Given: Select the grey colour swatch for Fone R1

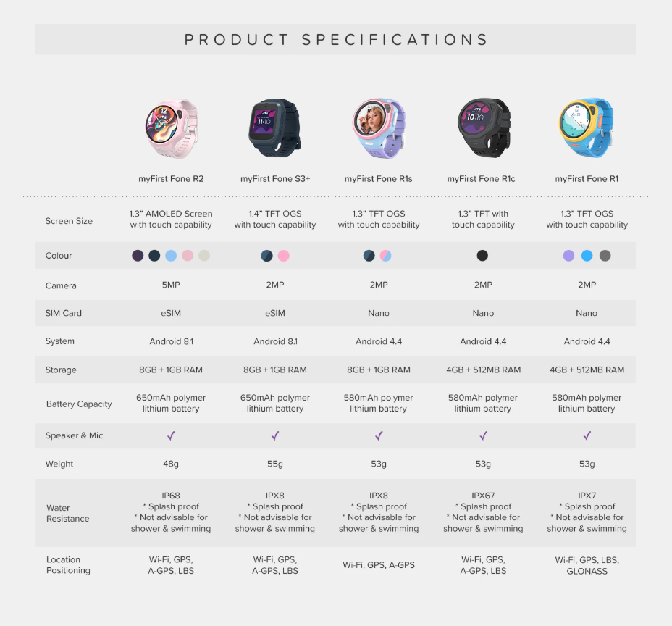Looking at the screenshot, I should point(605,256).
